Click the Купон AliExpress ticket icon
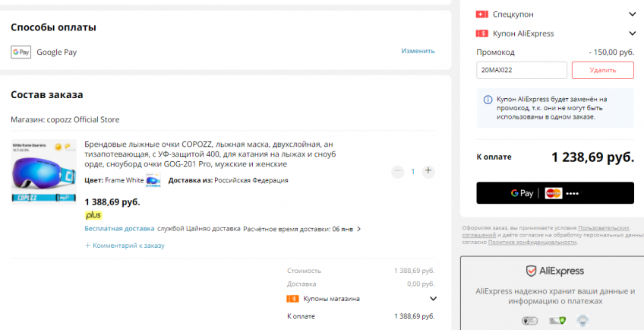This screenshot has width=644, height=330. 481,33
